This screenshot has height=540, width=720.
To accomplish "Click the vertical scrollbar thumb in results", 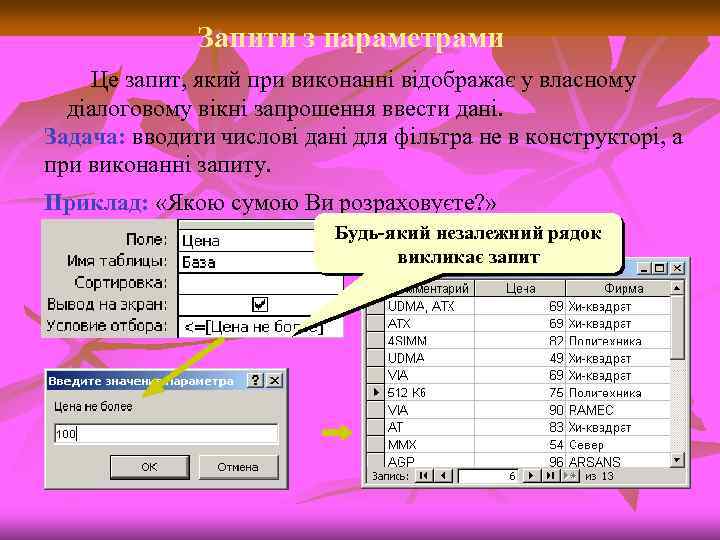I will coord(677,328).
